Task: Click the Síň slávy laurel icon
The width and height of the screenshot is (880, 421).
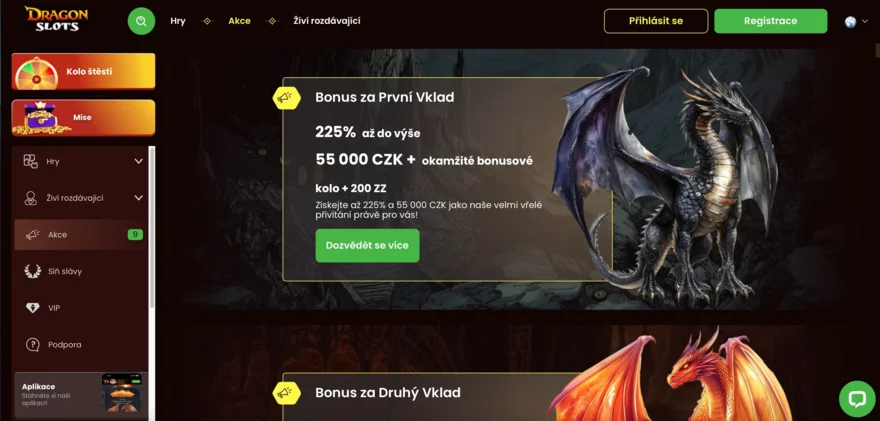Action: pos(33,271)
